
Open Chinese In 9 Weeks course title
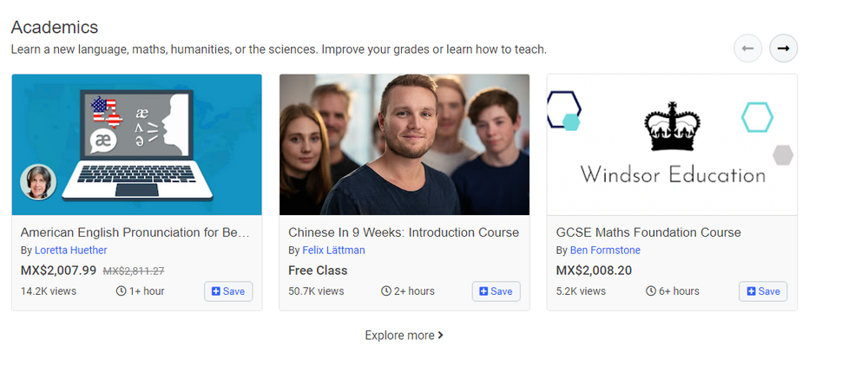(403, 232)
